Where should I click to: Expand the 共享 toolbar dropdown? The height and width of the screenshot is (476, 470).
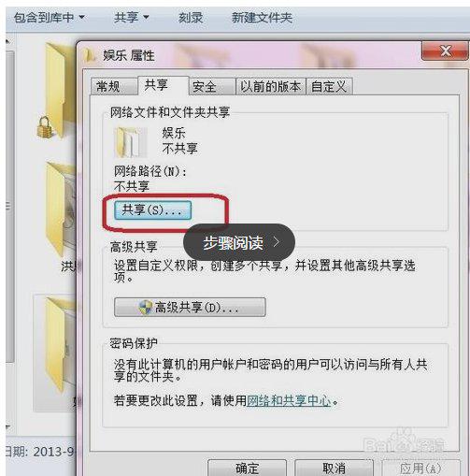(131, 18)
